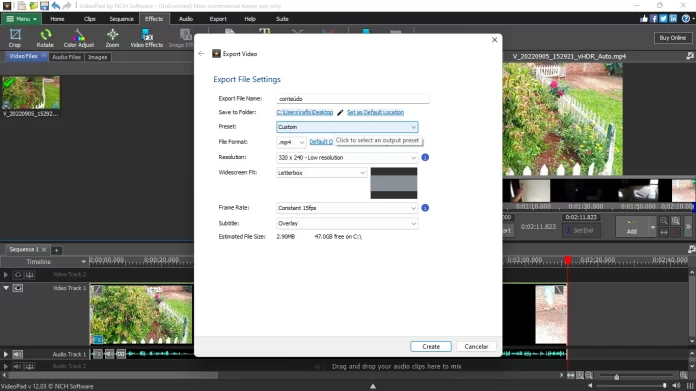Click the Resolution info icon
696x391 pixels.
click(425, 158)
